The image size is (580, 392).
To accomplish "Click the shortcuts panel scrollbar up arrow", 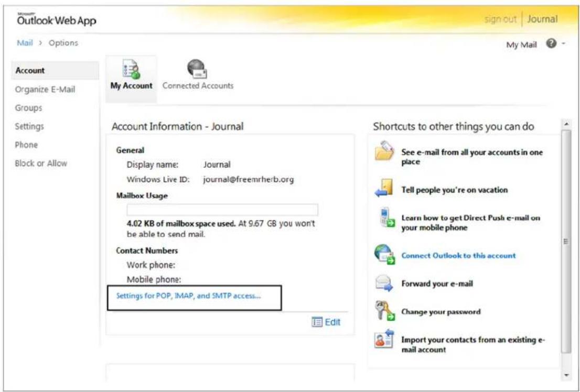I will tap(566, 125).
